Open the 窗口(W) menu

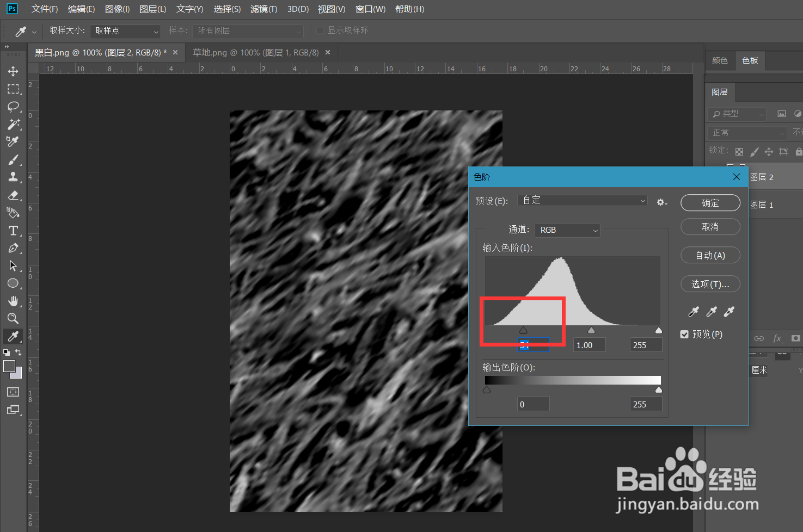tap(370, 9)
